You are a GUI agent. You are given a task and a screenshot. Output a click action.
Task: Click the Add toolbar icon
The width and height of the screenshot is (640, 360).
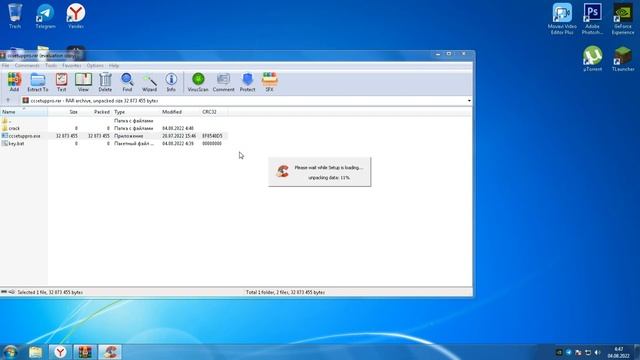(14, 82)
